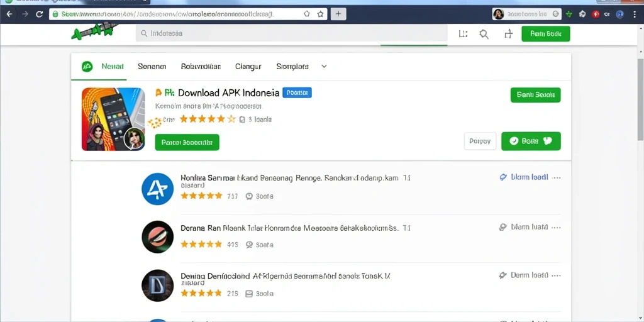Open three-dot menu of second list app
The image size is (644, 322).
coord(557,227)
